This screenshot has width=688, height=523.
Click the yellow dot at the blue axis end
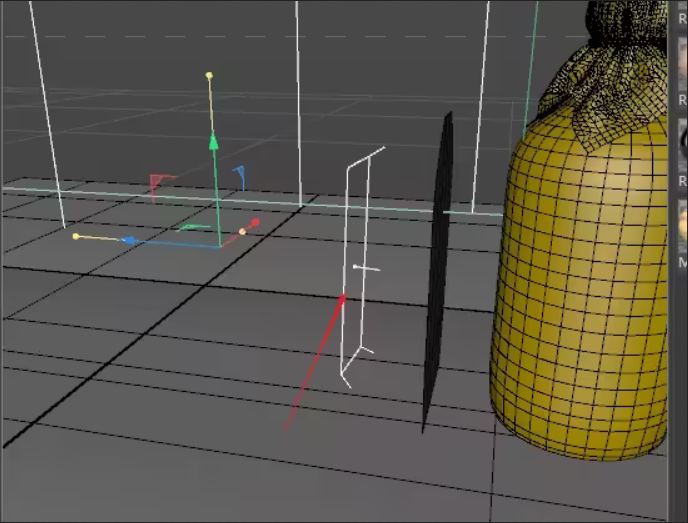[x=76, y=236]
